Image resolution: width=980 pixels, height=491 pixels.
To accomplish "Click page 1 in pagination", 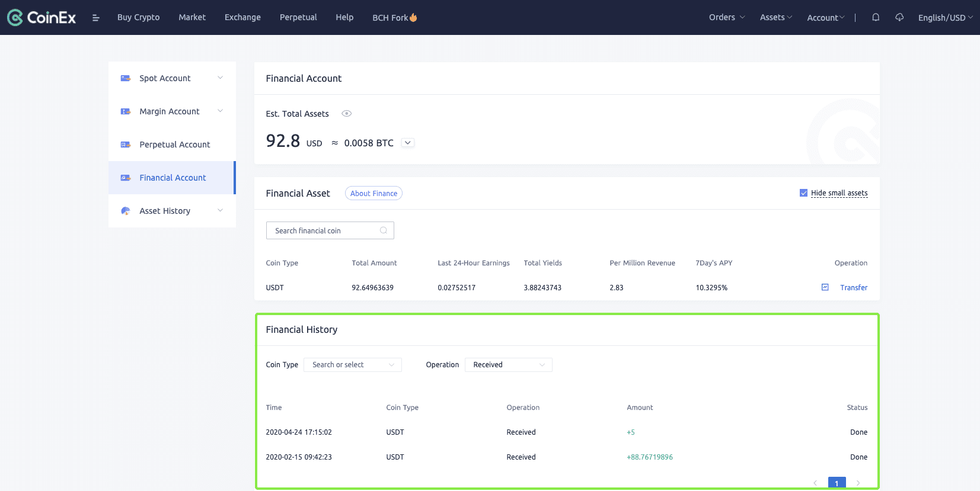I will [x=837, y=483].
